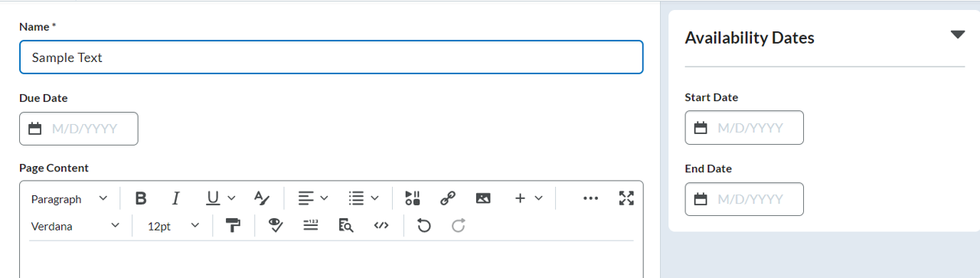The image size is (980, 278).
Task: Show more editor actions with ellipsis
Action: point(590,198)
